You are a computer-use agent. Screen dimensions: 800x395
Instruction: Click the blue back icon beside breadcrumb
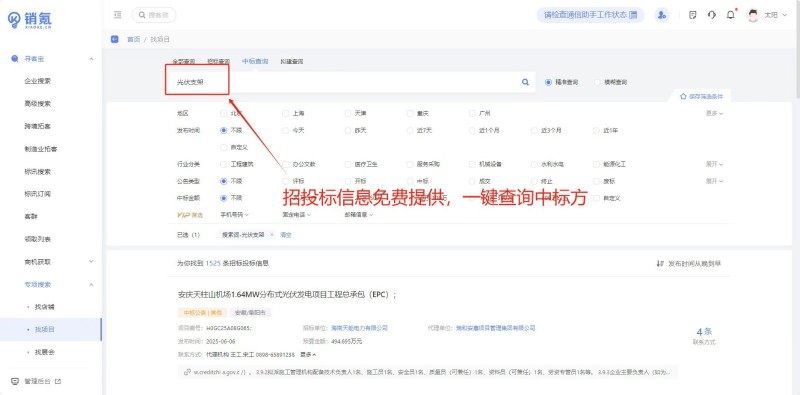[114, 39]
